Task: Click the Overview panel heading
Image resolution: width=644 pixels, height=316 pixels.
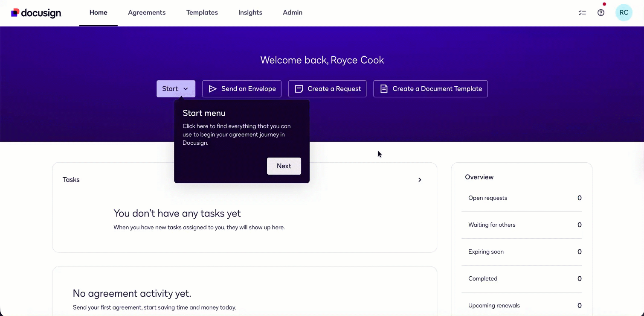Action: pyautogui.click(x=479, y=177)
